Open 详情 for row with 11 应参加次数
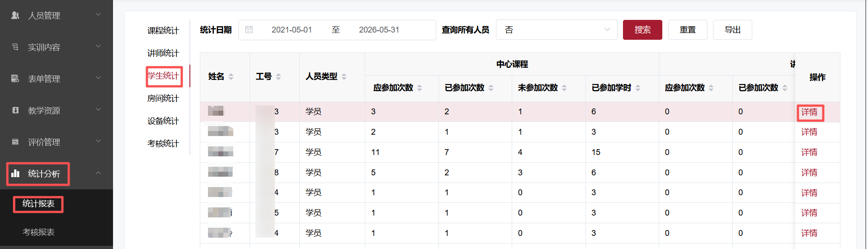 [809, 152]
